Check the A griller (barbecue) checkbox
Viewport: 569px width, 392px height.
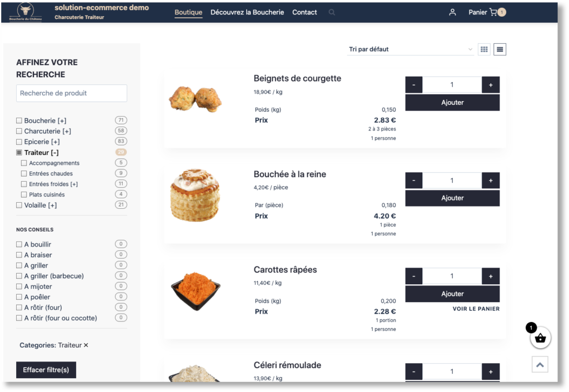coord(19,276)
